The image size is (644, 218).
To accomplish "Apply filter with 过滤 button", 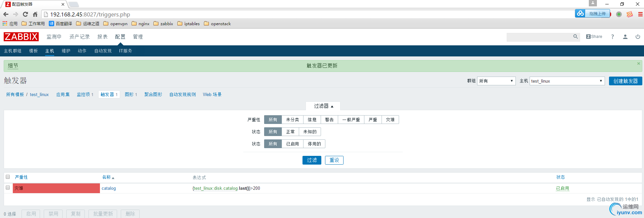I will point(312,160).
